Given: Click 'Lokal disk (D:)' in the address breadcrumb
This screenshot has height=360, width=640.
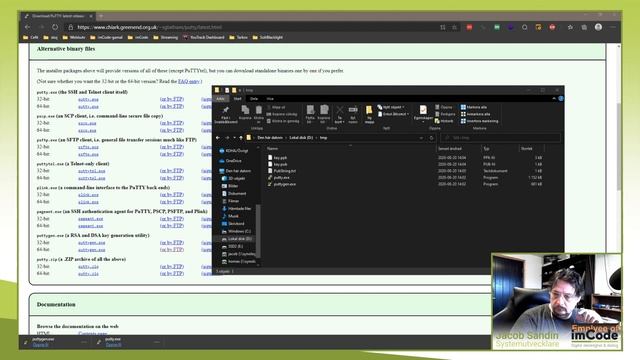Looking at the screenshot, I should (301, 138).
